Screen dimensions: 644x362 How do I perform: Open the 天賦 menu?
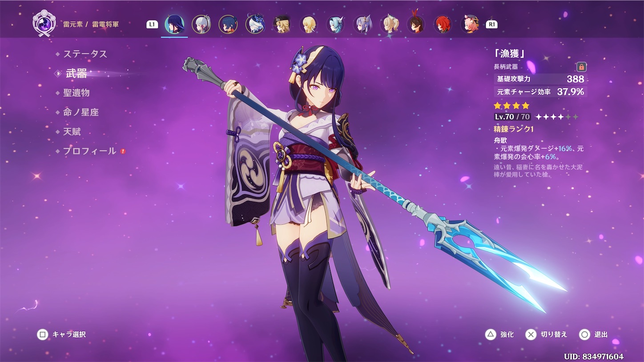72,132
